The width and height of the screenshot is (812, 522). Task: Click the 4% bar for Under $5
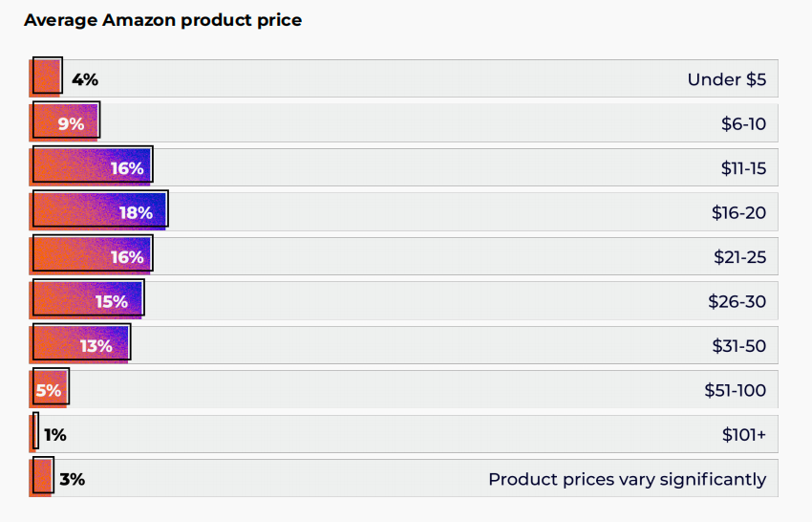46,77
